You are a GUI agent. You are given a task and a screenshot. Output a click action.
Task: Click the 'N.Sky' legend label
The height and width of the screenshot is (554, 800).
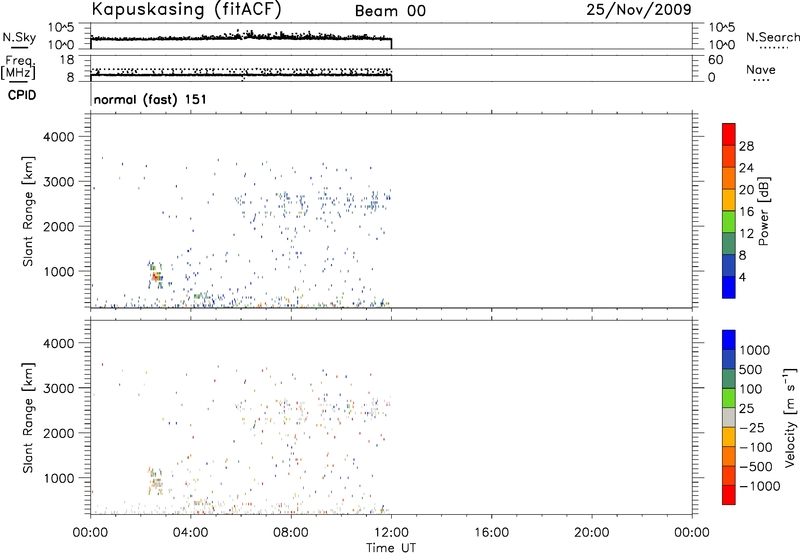[x=19, y=37]
